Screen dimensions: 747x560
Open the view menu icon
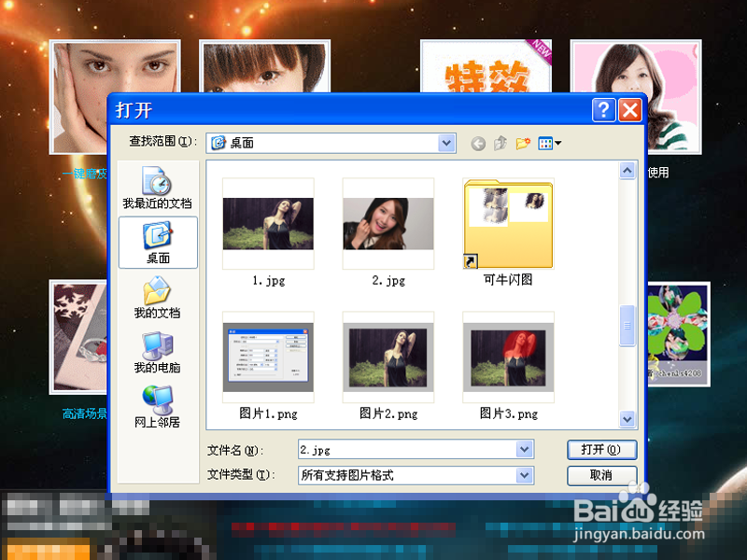(x=549, y=143)
